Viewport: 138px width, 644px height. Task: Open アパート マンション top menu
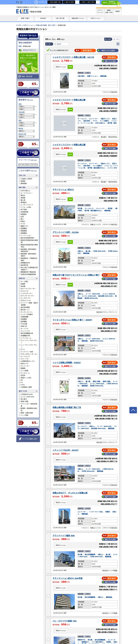[x=100, y=11]
